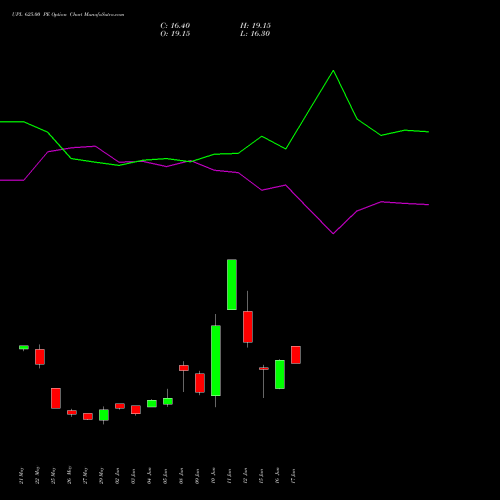This screenshot has width=500, height=500.
Task: Click the 21 May date label
Action: coord(22,476)
